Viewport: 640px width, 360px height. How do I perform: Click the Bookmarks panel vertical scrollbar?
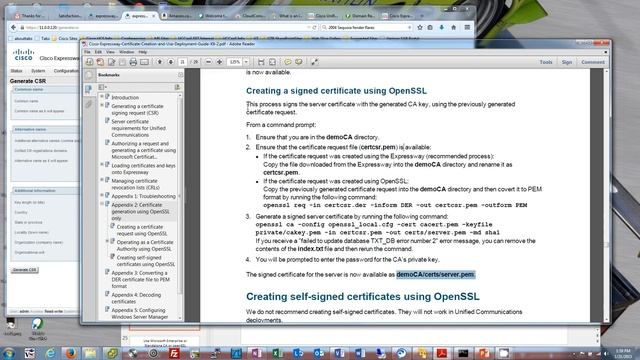(180, 206)
